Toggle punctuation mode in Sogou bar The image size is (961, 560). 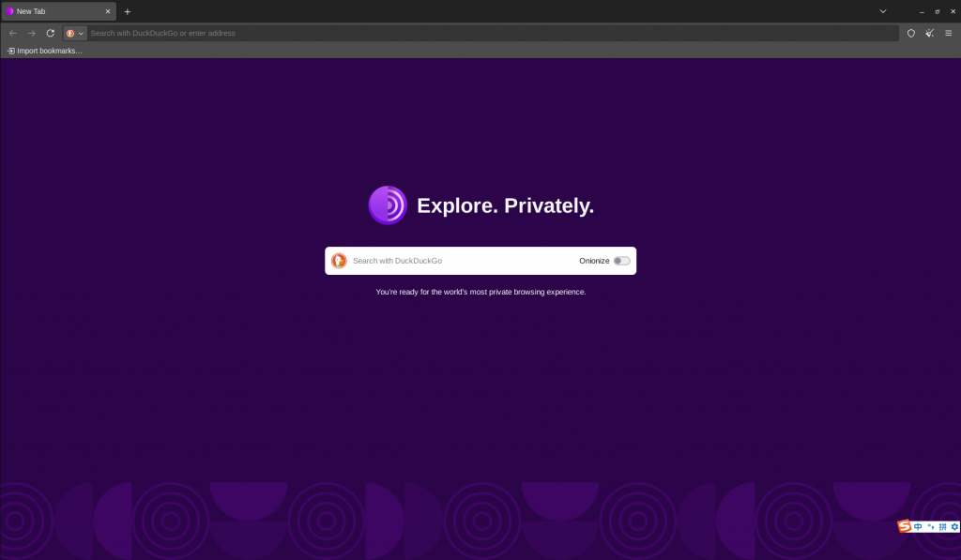[930, 527]
